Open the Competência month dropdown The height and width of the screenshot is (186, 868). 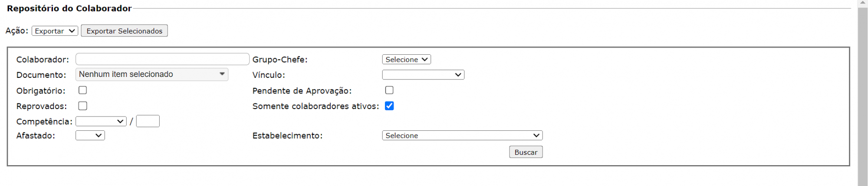pos(101,121)
